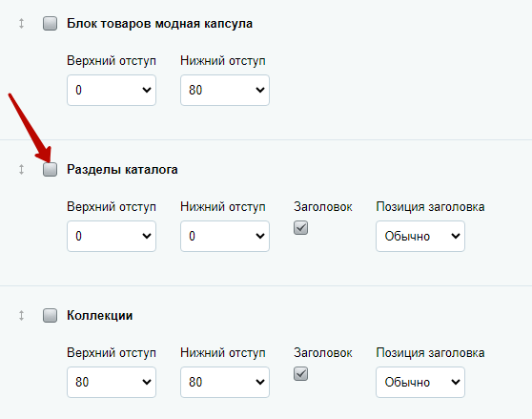This screenshot has height=419, width=532.
Task: Open Позиция заголовка dropdown in Коллекции
Action: tap(420, 383)
